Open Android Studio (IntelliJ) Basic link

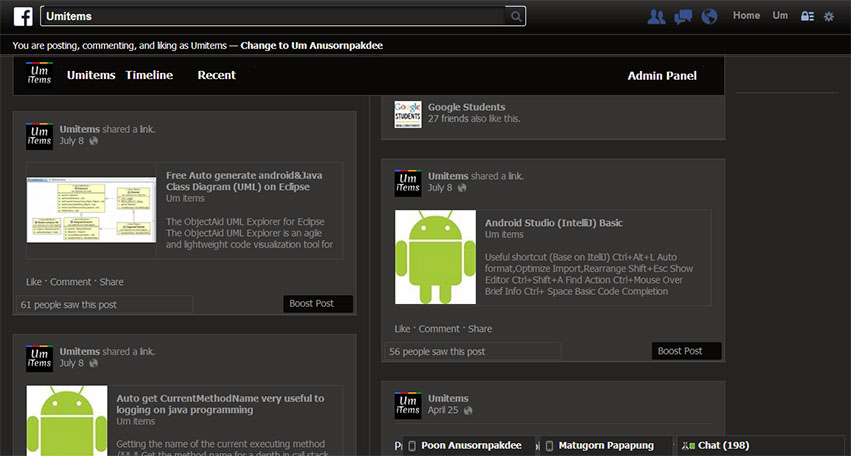554,223
